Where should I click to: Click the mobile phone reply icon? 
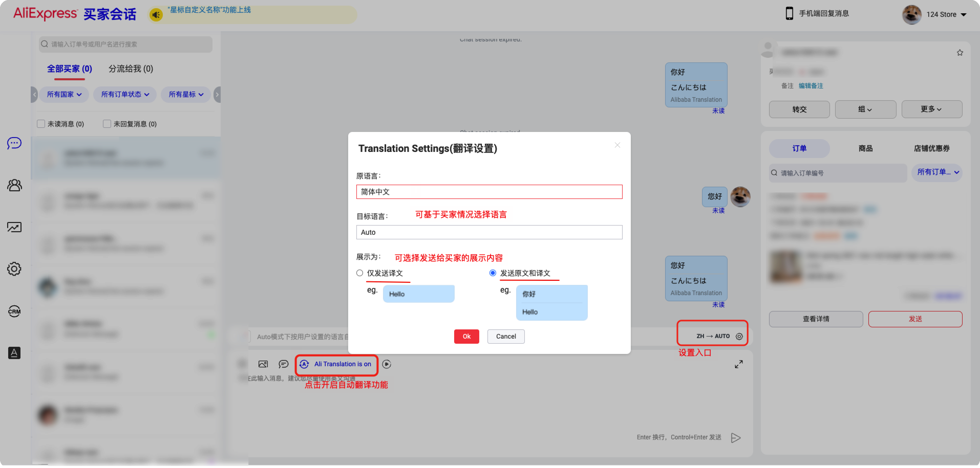pos(790,13)
